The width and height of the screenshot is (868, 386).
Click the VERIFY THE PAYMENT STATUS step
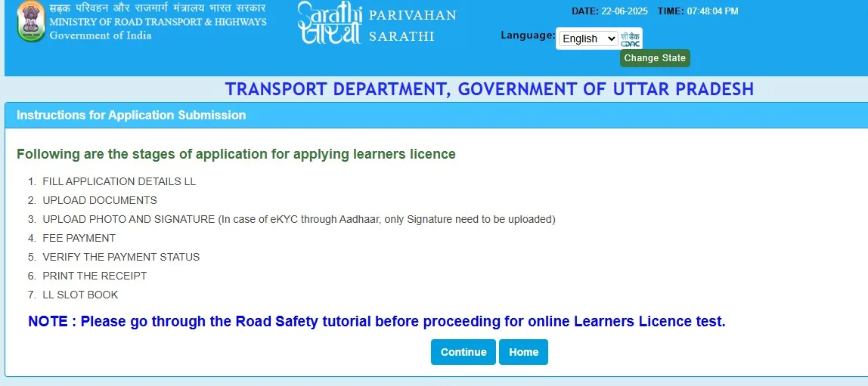click(121, 257)
